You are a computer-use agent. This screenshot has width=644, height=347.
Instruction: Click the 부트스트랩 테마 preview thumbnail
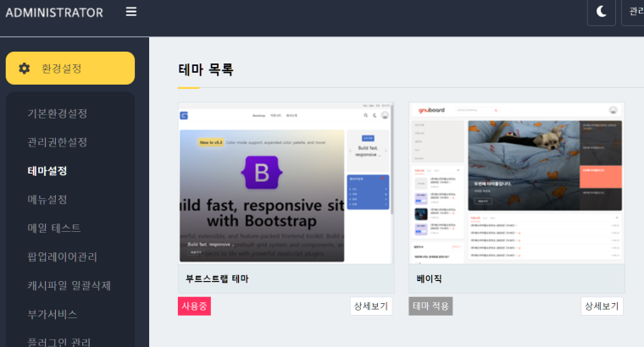coord(286,183)
